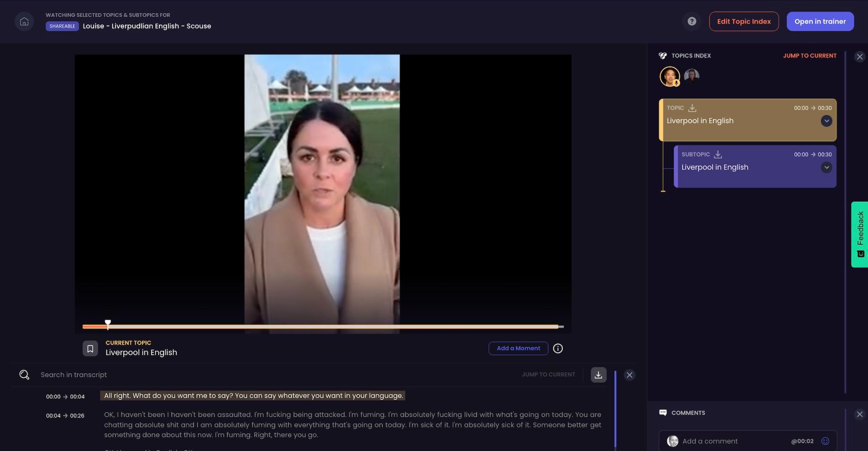Click the Topics Index scrollbar
The image size is (868, 451).
pyautogui.click(x=846, y=222)
